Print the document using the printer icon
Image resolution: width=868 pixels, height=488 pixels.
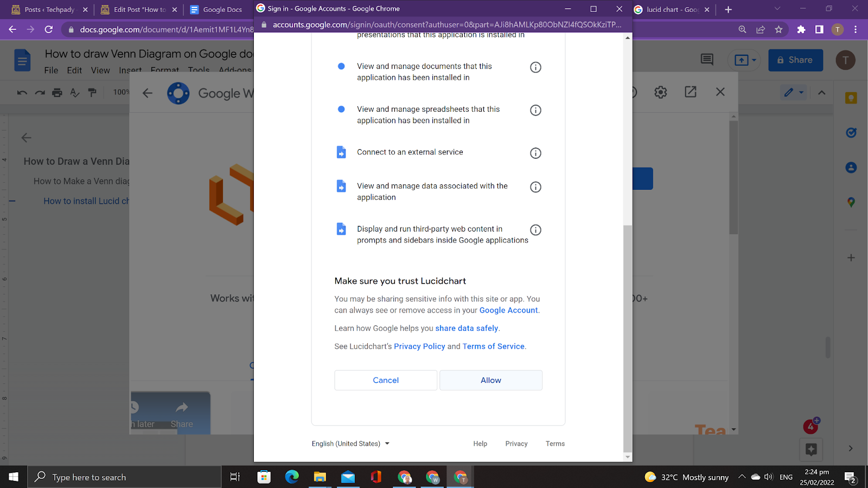pos(57,93)
